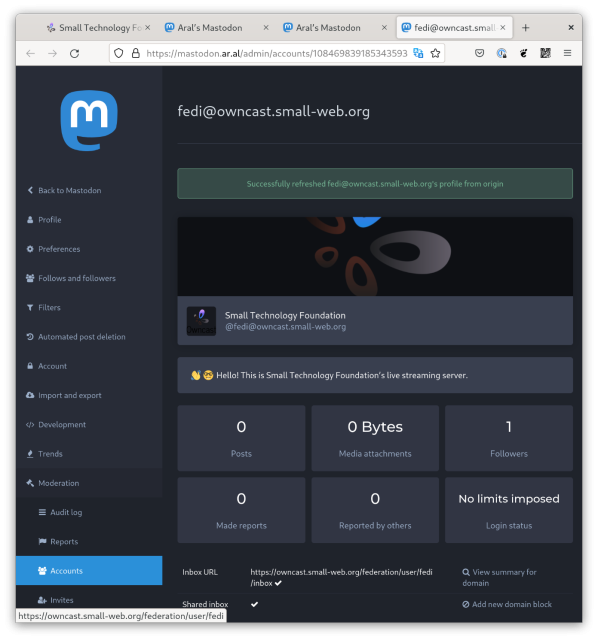Open the 1 Followers stat card
This screenshot has width=598, height=640.
pos(509,438)
